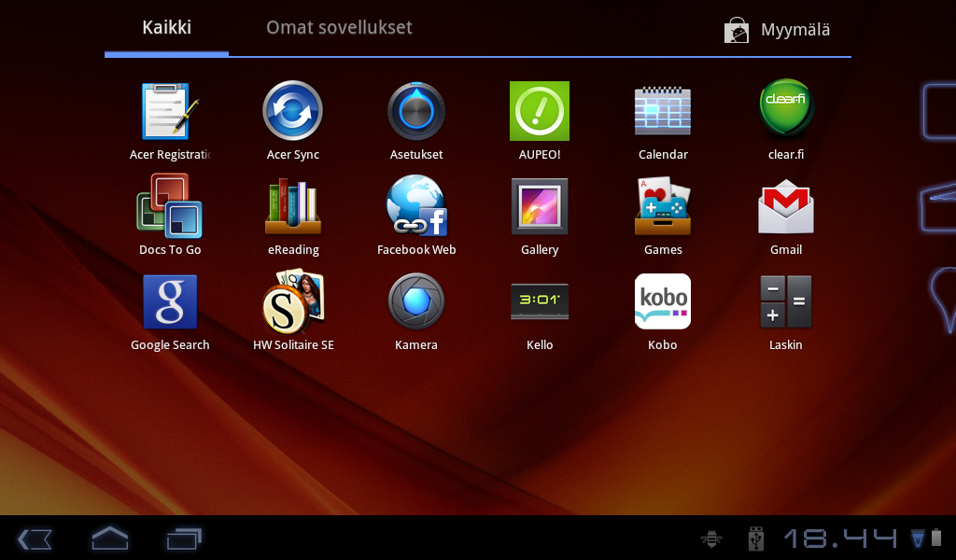Tap the Facebook Web label

tap(416, 250)
